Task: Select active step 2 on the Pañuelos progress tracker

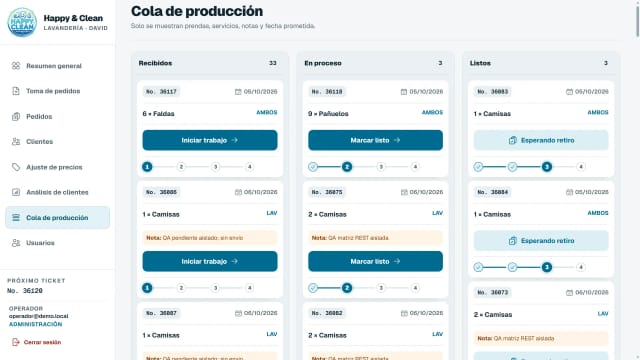Action: pyautogui.click(x=347, y=167)
